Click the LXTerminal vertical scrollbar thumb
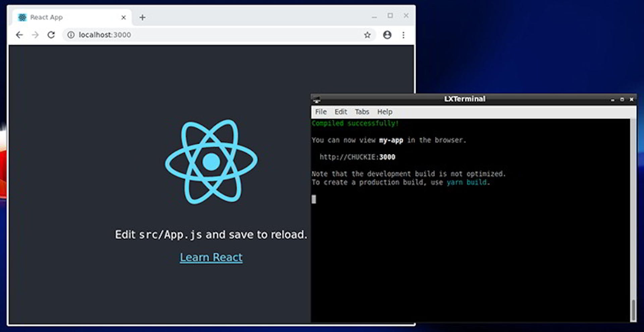644x332 pixels. (x=633, y=310)
